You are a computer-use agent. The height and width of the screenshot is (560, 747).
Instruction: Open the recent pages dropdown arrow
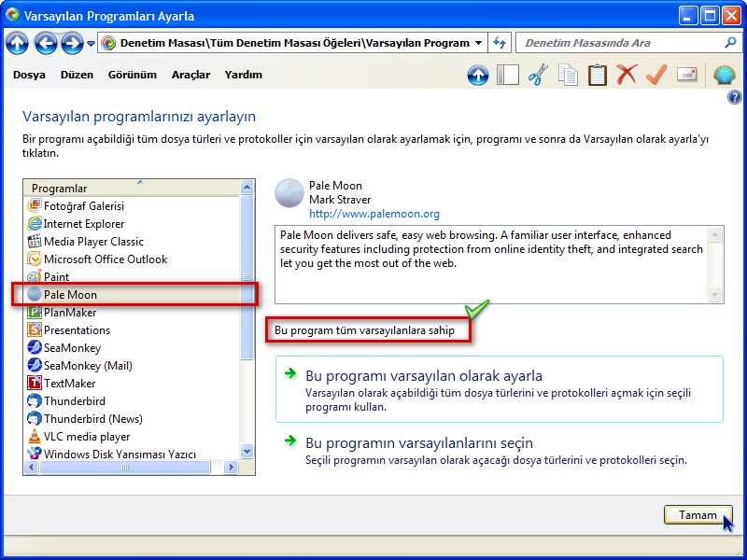coord(91,44)
